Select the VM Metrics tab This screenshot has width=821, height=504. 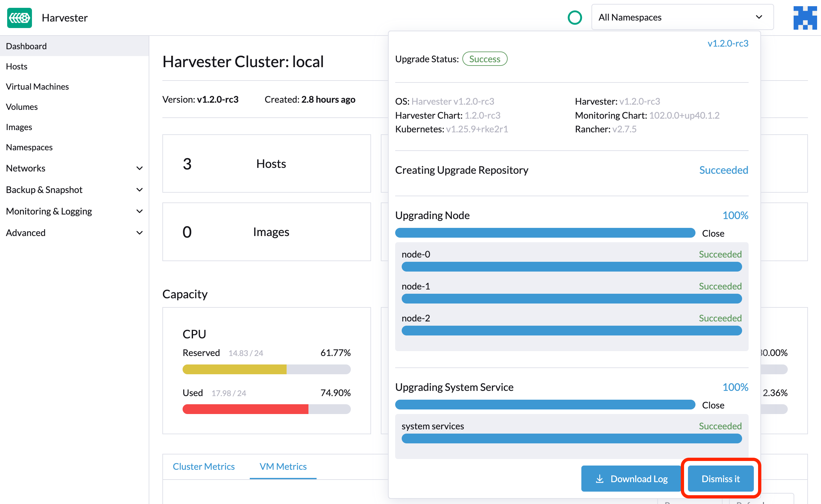click(x=283, y=466)
